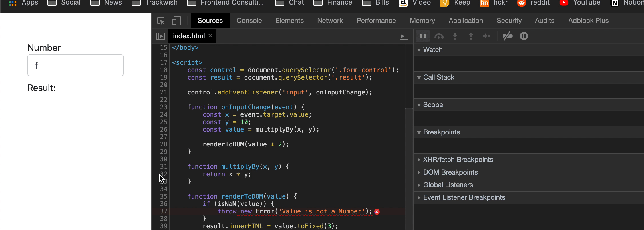Click the red error icon on line 37
This screenshot has height=230, width=644.
click(377, 212)
